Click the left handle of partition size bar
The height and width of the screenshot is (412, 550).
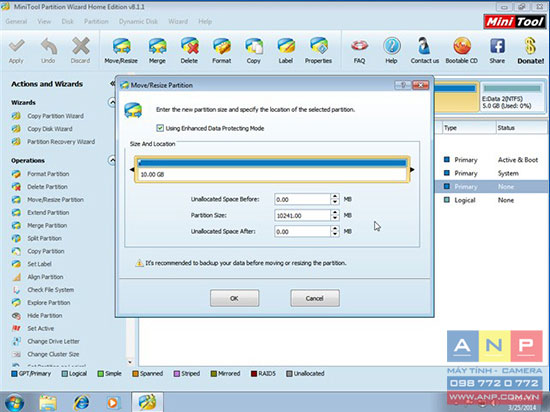132,170
